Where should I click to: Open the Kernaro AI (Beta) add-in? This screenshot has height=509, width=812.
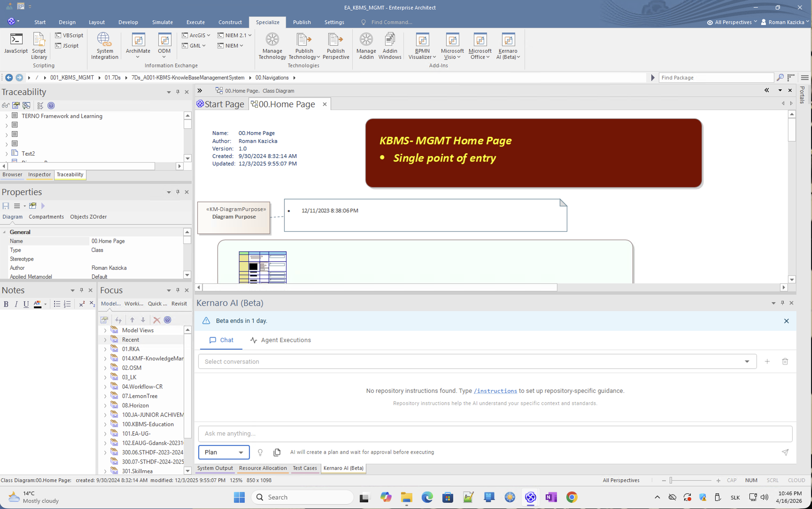click(508, 46)
